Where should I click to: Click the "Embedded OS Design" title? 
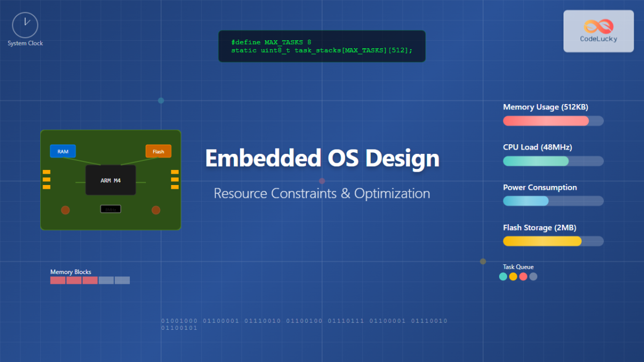pos(322,158)
